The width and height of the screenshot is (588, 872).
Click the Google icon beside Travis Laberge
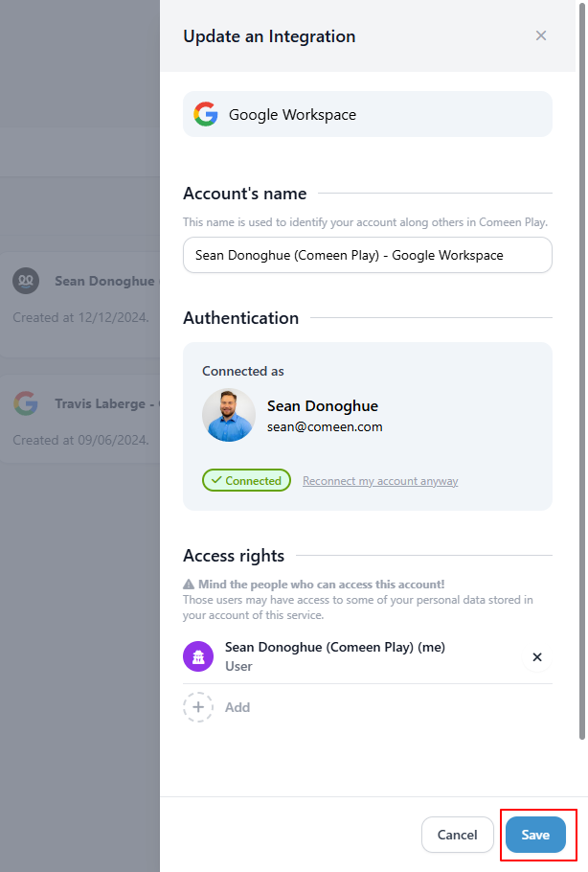26,403
